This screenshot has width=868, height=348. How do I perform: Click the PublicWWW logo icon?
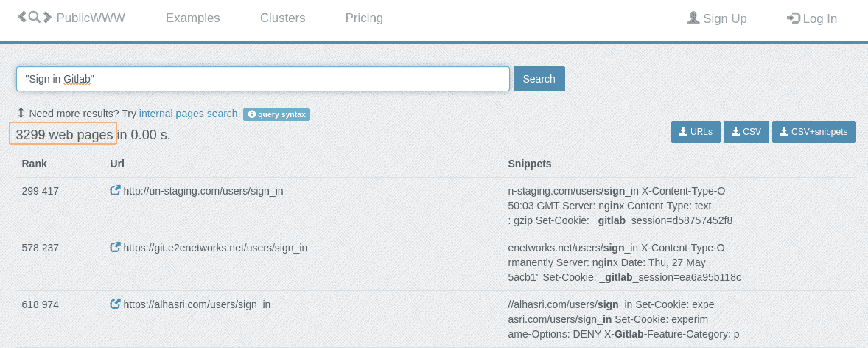tap(35, 18)
